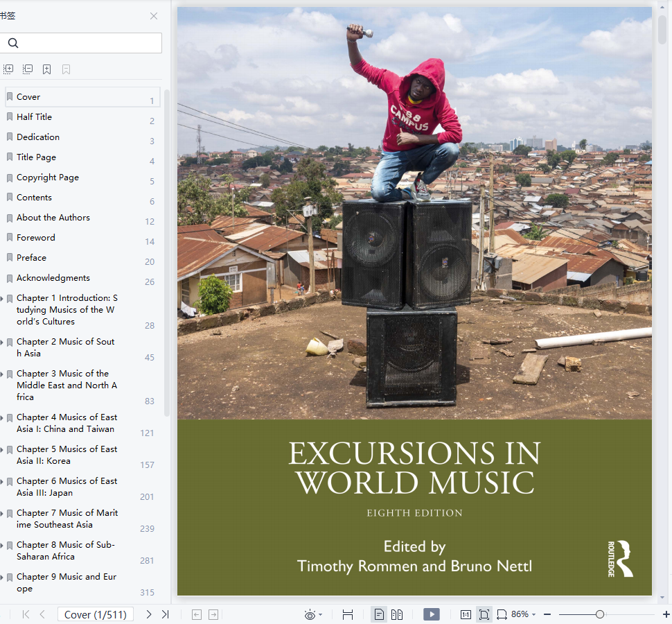Click the bookmark panel vertical scrollbar
The width and height of the screenshot is (672, 624).
(x=167, y=253)
